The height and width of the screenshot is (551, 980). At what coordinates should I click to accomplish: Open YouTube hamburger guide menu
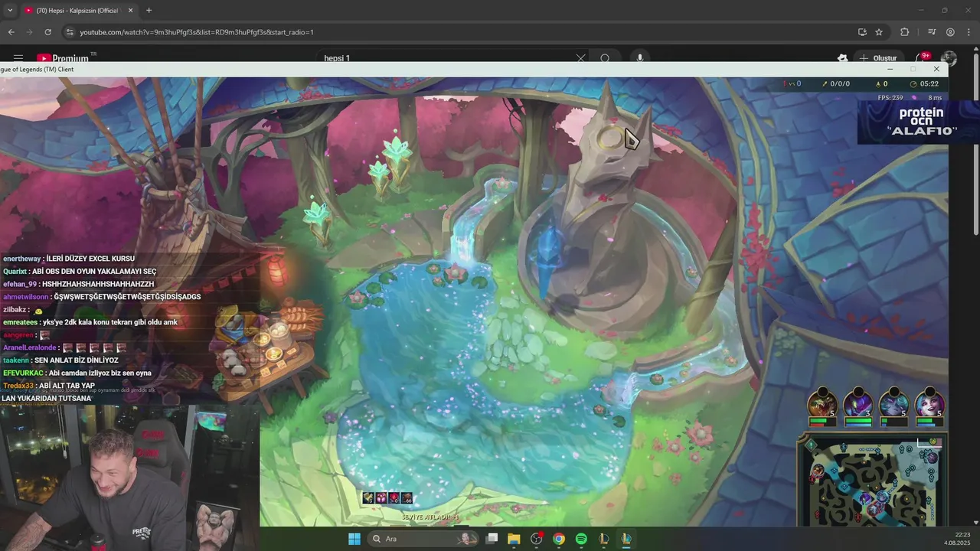coord(18,58)
